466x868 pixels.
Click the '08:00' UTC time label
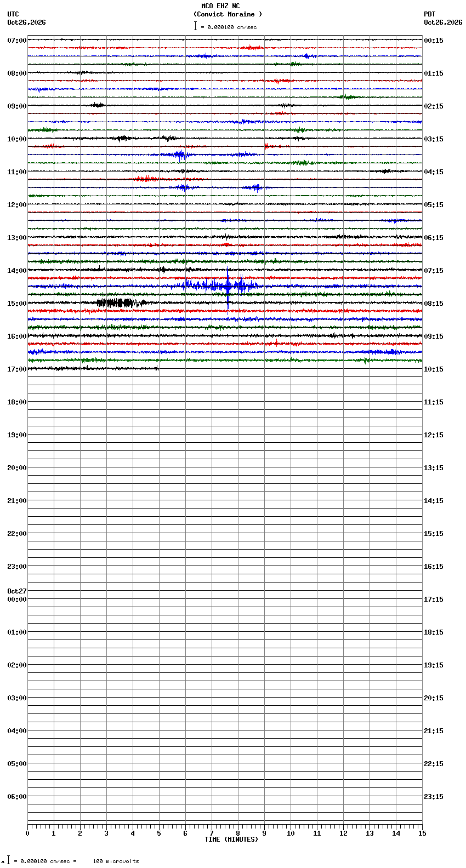click(x=17, y=73)
